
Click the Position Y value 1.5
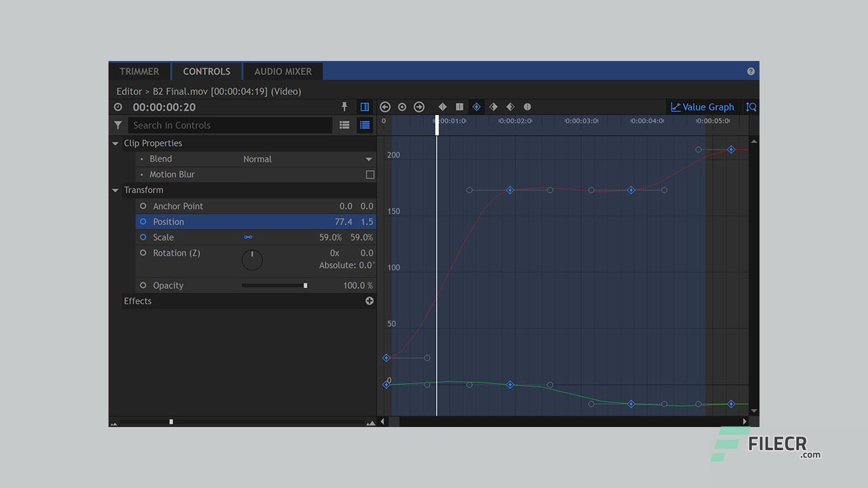coord(367,222)
